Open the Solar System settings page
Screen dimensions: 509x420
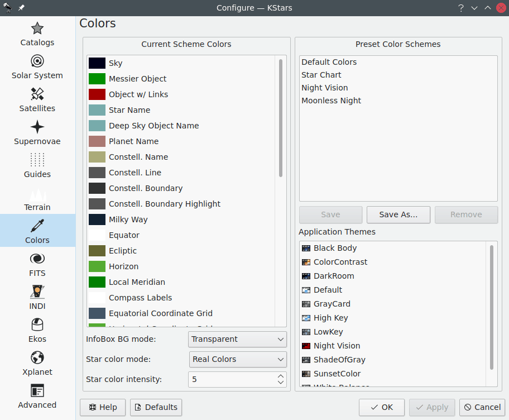coord(37,66)
